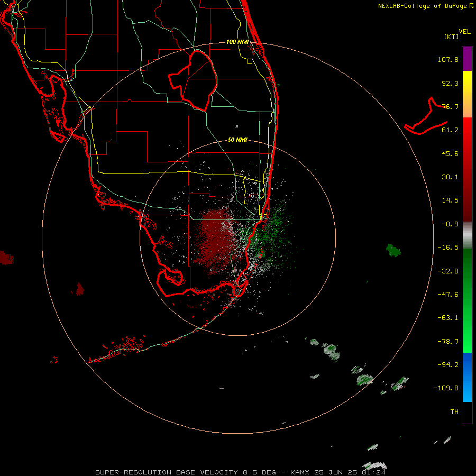This screenshot has width=476, height=476.
Task: Click the -0.9 velocity scale value
Action: (450, 224)
